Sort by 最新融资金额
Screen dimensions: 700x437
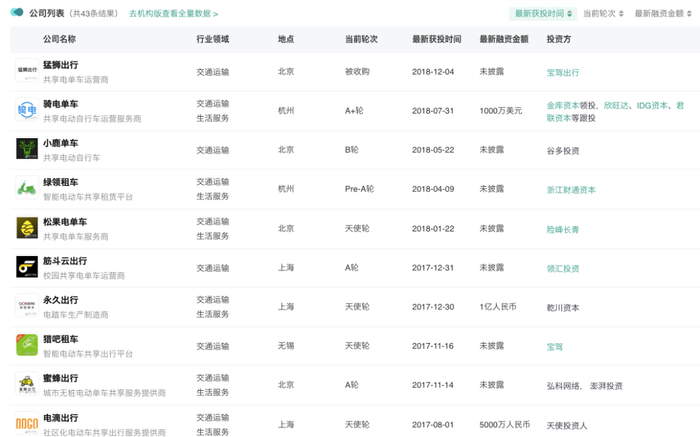click(x=664, y=14)
